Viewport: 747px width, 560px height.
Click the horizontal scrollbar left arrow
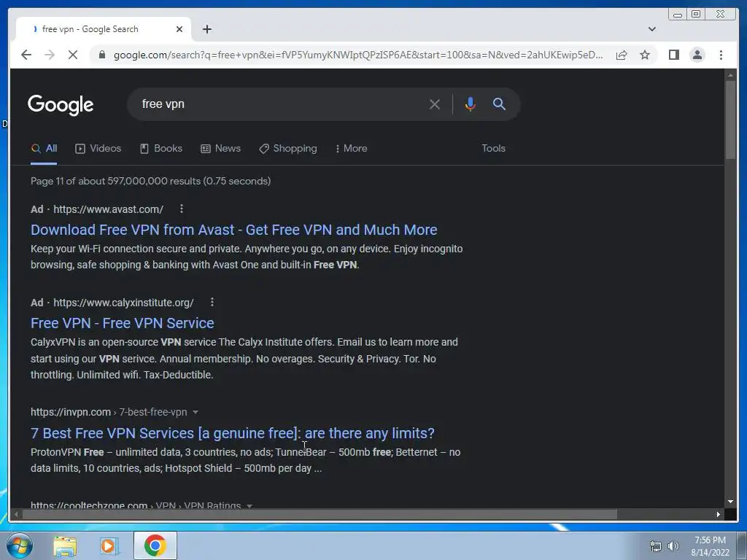[x=16, y=514]
